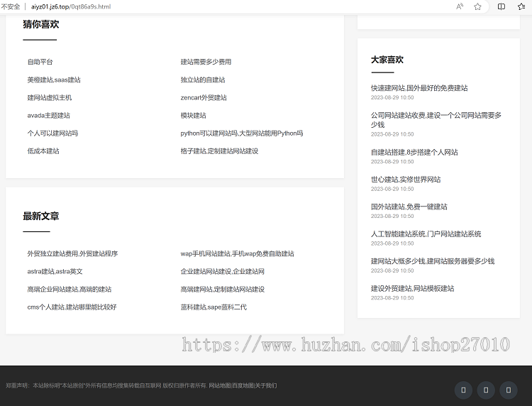The image size is (532, 406).
Task: Open the link python可以建网站吗
Action: (x=242, y=133)
